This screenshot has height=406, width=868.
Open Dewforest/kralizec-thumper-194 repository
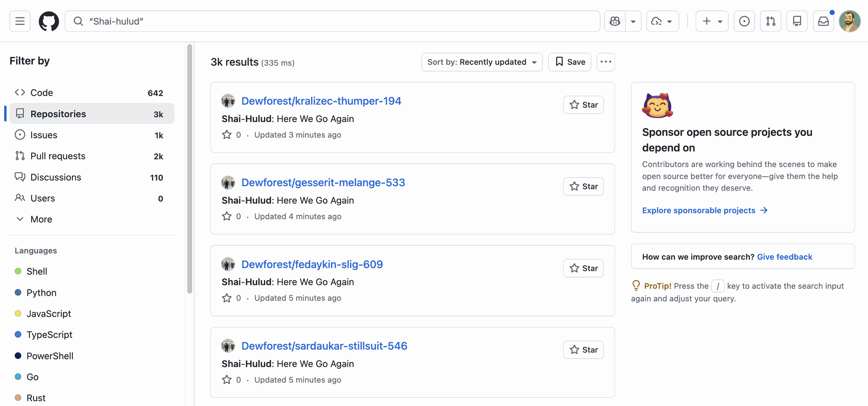pos(321,101)
